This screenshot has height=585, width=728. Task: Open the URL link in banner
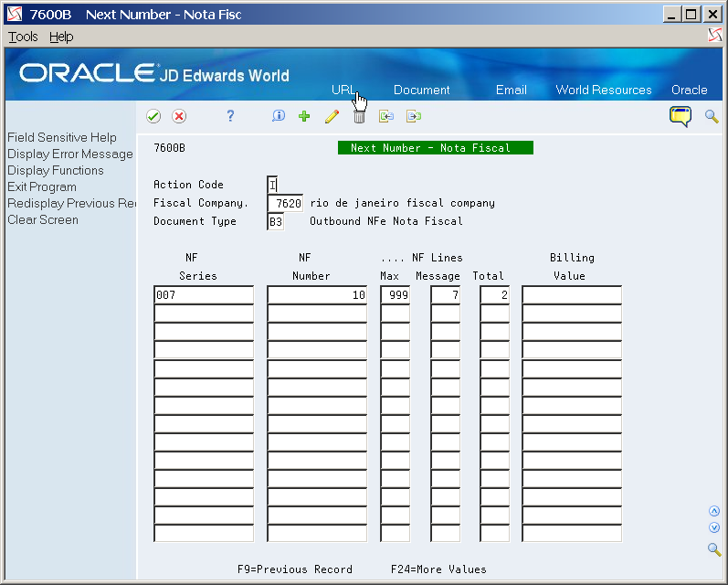(x=343, y=90)
